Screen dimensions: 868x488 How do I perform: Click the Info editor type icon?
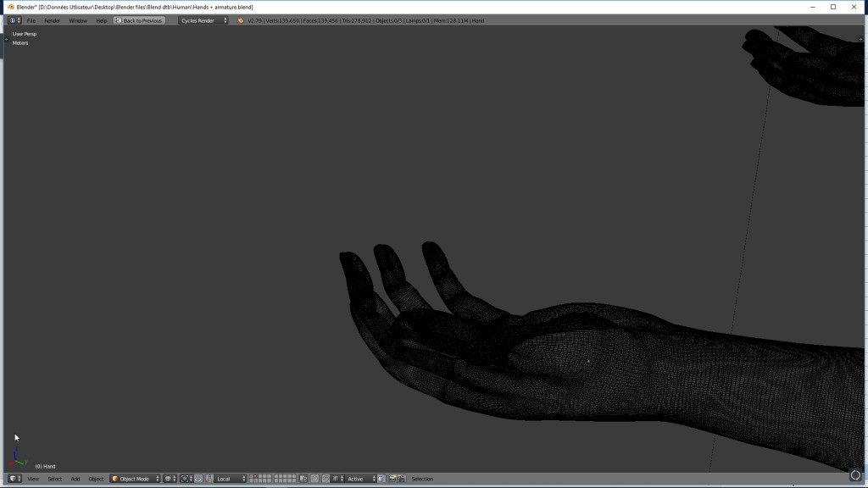pyautogui.click(x=14, y=20)
